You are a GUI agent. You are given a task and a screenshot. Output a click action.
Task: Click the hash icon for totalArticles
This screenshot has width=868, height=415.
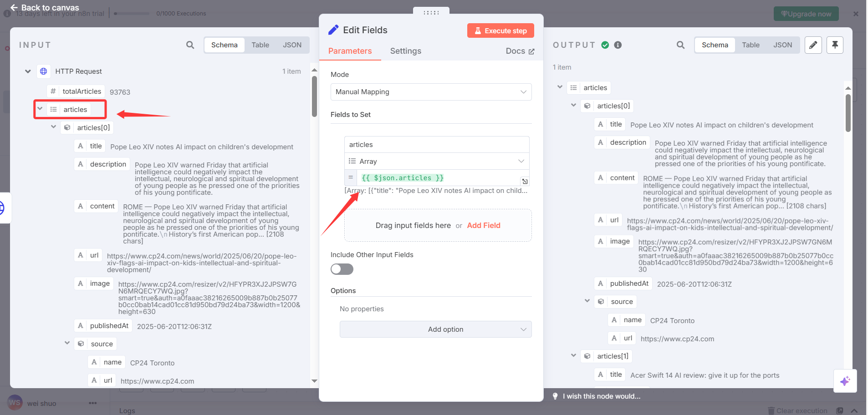(53, 91)
